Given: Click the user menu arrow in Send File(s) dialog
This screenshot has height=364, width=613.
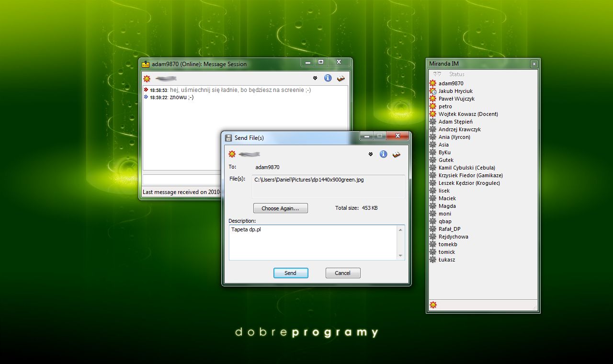Looking at the screenshot, I should [x=371, y=154].
